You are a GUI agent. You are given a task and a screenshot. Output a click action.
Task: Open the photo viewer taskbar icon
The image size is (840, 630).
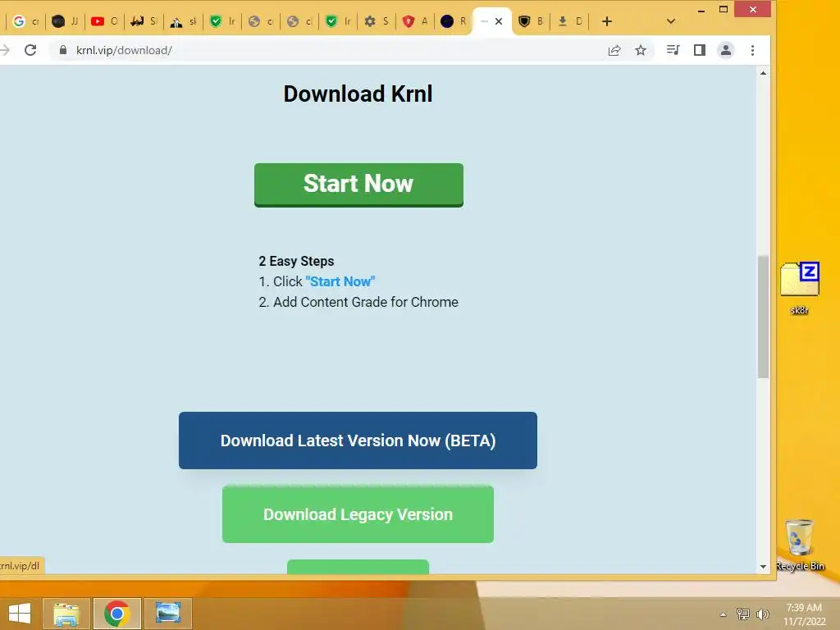coord(168,614)
